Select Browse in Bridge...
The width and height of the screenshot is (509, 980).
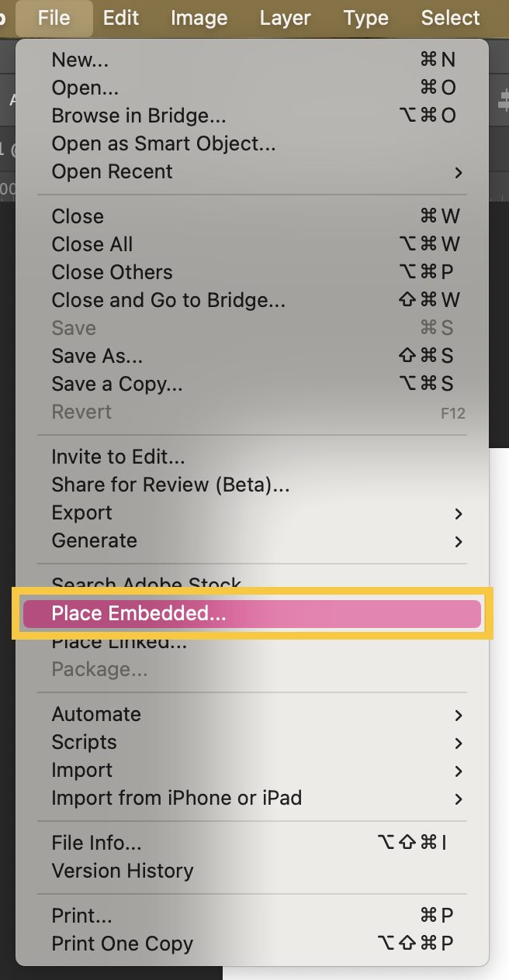tap(139, 116)
